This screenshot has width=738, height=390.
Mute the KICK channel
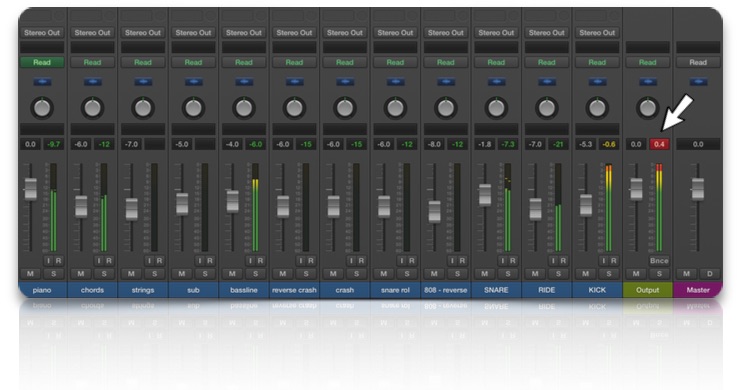click(x=586, y=274)
